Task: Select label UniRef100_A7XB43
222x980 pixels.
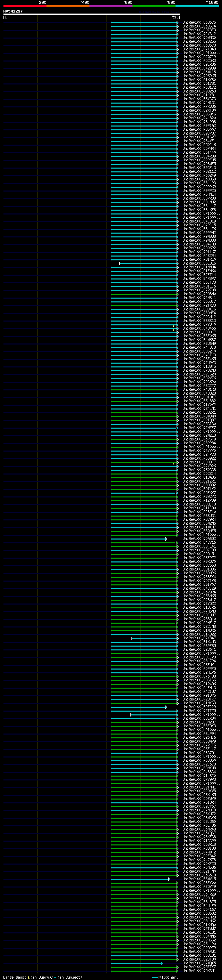Action: [199, 49]
